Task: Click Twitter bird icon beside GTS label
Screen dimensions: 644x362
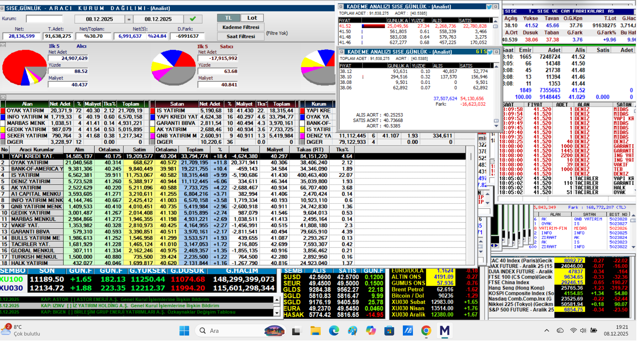Action: click(490, 52)
